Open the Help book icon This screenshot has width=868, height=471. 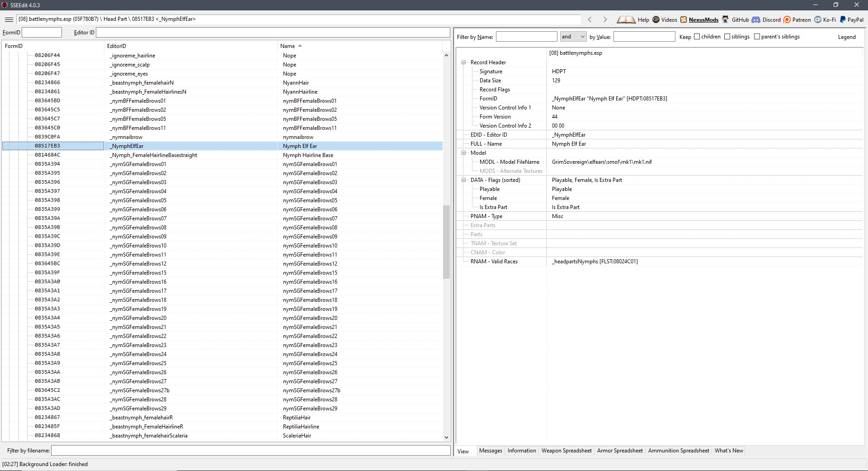click(x=626, y=19)
